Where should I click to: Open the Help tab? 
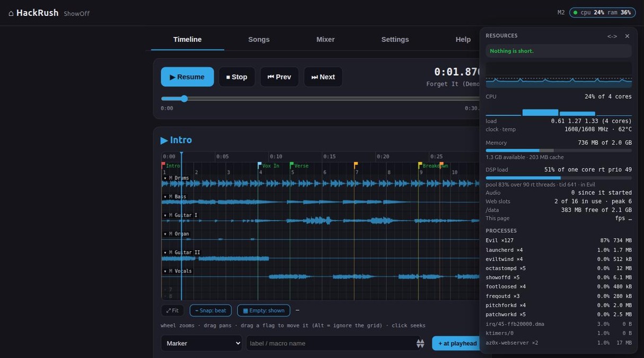coord(463,39)
